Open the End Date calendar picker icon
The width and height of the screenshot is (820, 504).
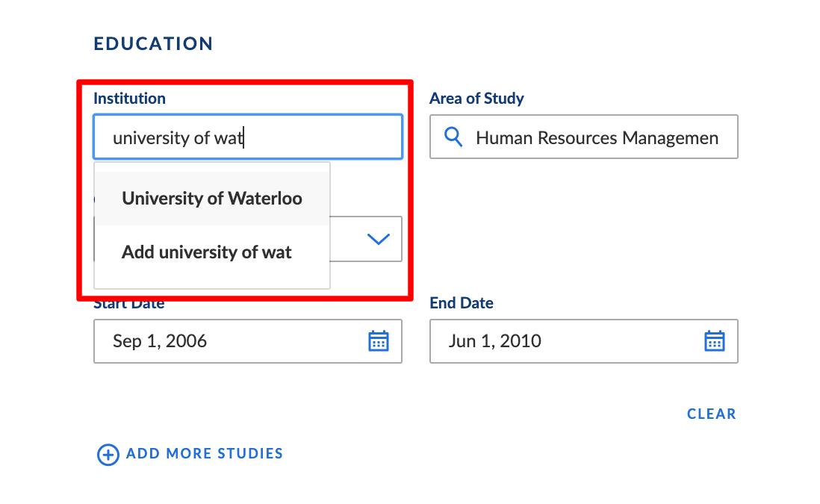[x=715, y=341]
